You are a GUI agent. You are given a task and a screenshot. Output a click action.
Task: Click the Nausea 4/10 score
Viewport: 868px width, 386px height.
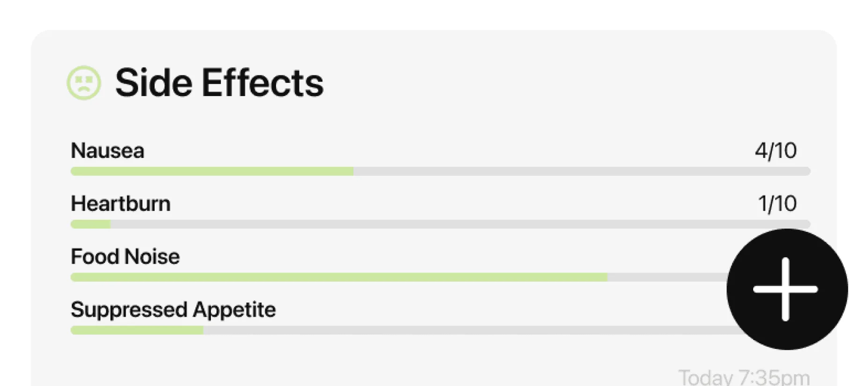tap(775, 151)
